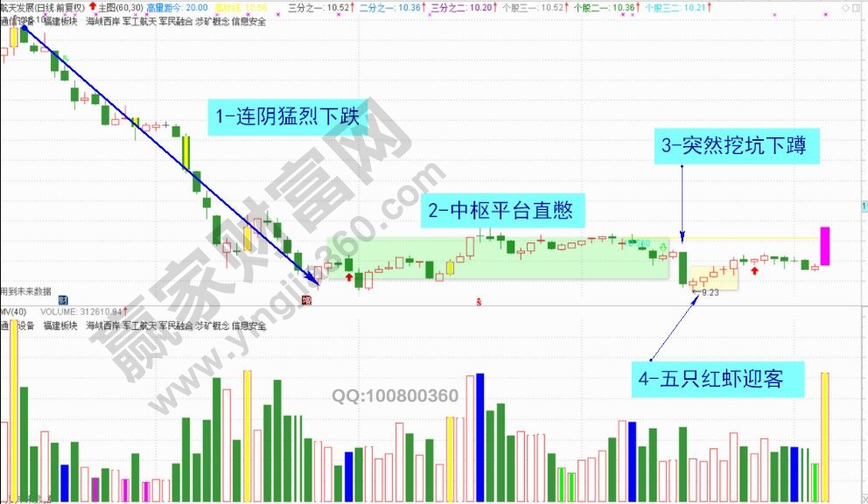This screenshot has height=504, width=868.
Task: Click the magenta candle at the far right
Action: (x=824, y=246)
